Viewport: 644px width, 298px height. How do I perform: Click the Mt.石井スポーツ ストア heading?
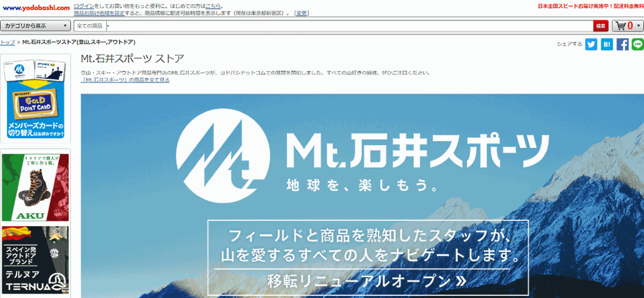coord(132,59)
